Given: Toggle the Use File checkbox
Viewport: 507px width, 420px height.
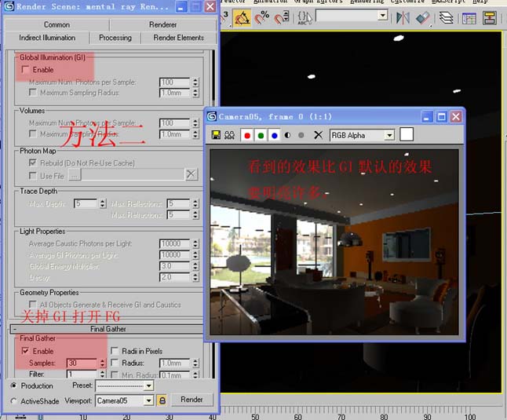Looking at the screenshot, I should [33, 176].
